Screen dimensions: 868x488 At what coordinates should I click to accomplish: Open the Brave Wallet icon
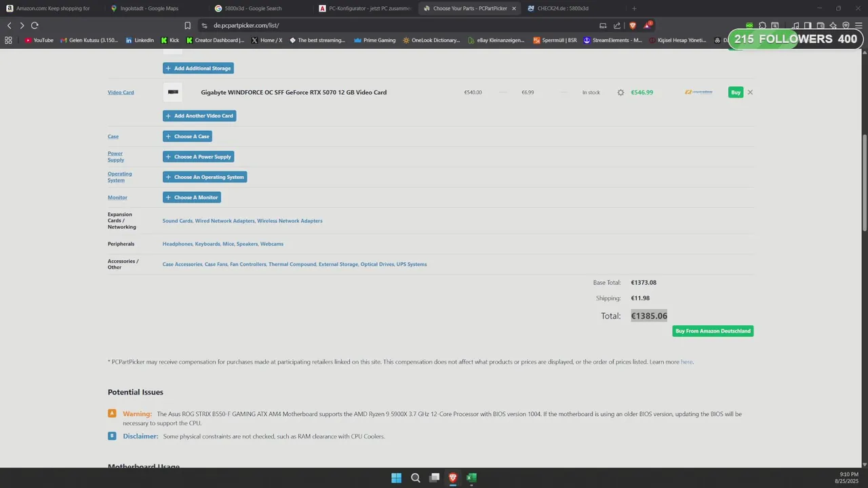[821, 25]
